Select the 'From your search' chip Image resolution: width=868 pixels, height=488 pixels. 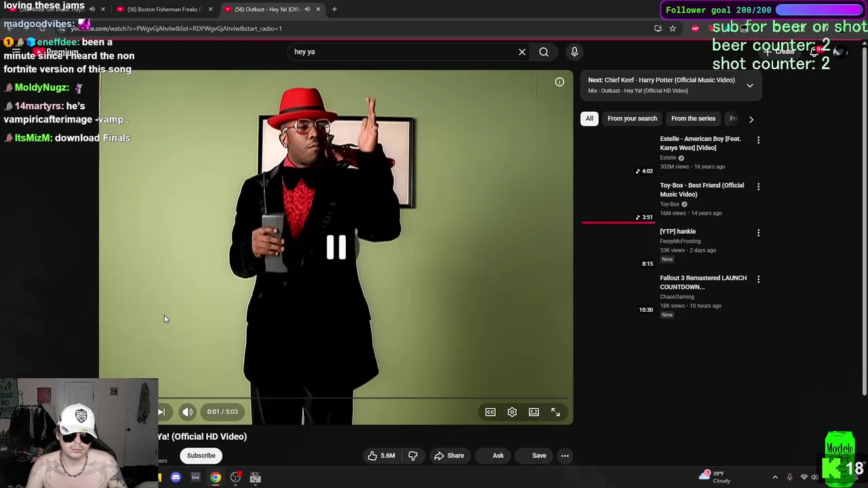pos(632,119)
